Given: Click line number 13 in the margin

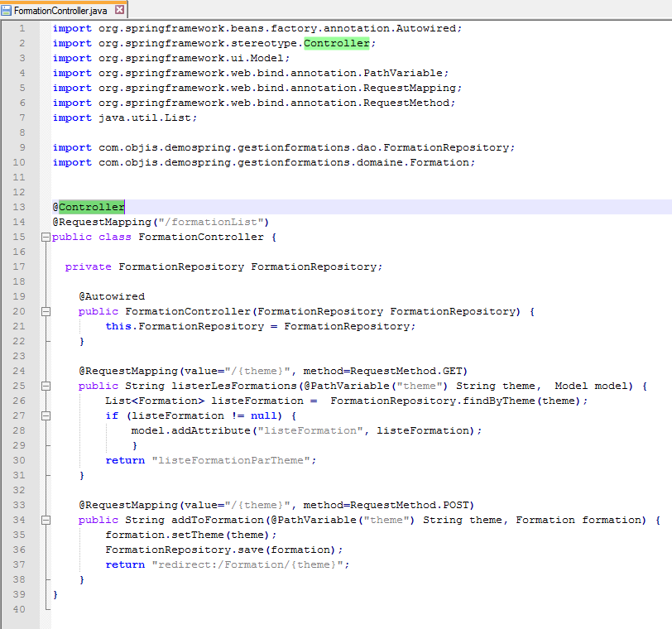Looking at the screenshot, I should pyautogui.click(x=19, y=207).
